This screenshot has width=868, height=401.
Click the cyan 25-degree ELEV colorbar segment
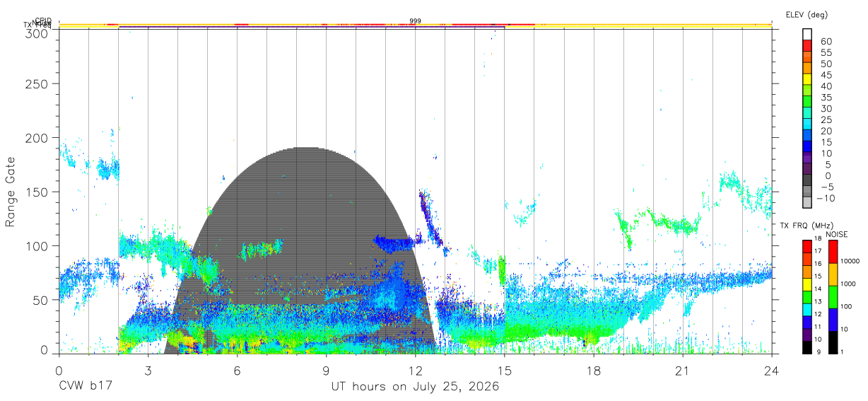point(808,123)
